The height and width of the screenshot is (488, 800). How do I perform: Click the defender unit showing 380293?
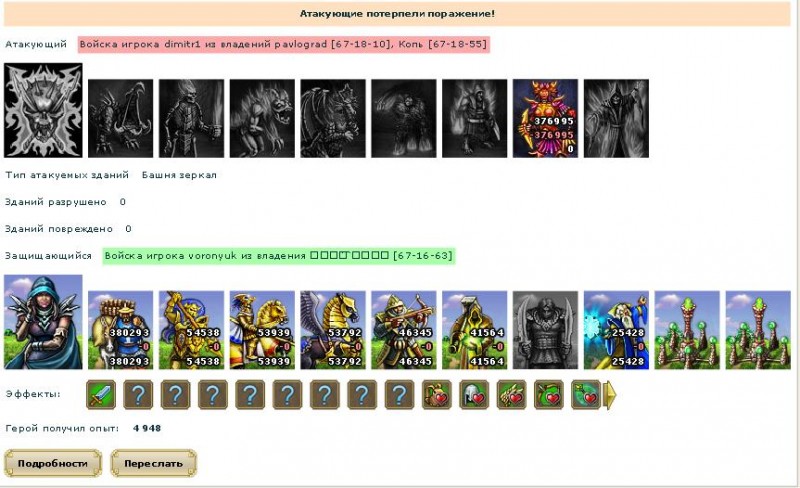[120, 330]
